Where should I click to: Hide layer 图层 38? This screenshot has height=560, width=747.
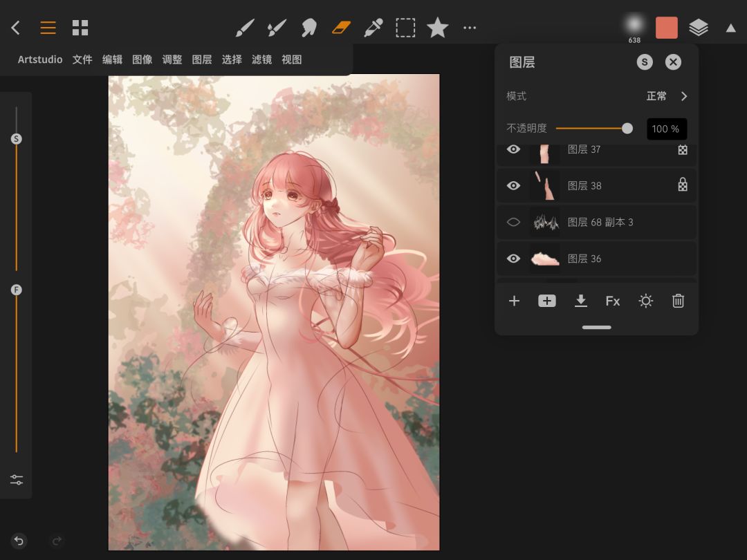pos(513,185)
